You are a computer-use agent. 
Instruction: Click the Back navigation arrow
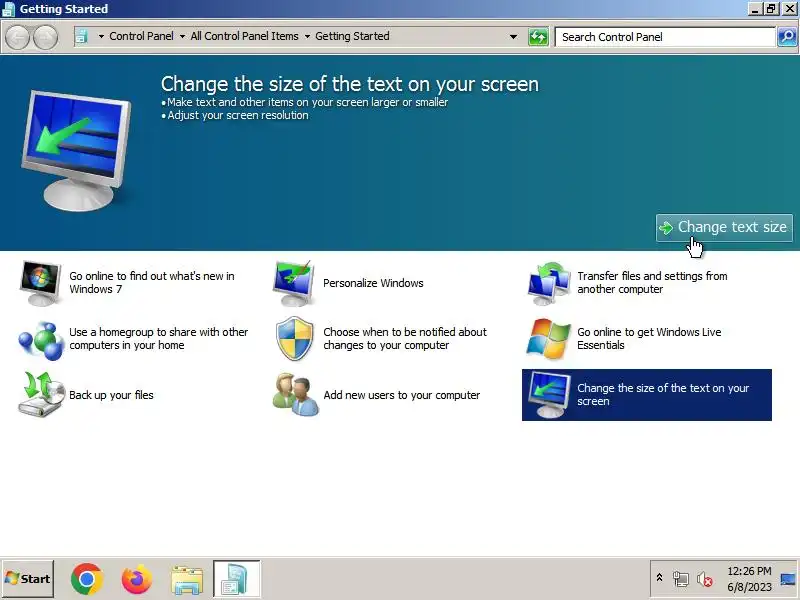click(17, 37)
